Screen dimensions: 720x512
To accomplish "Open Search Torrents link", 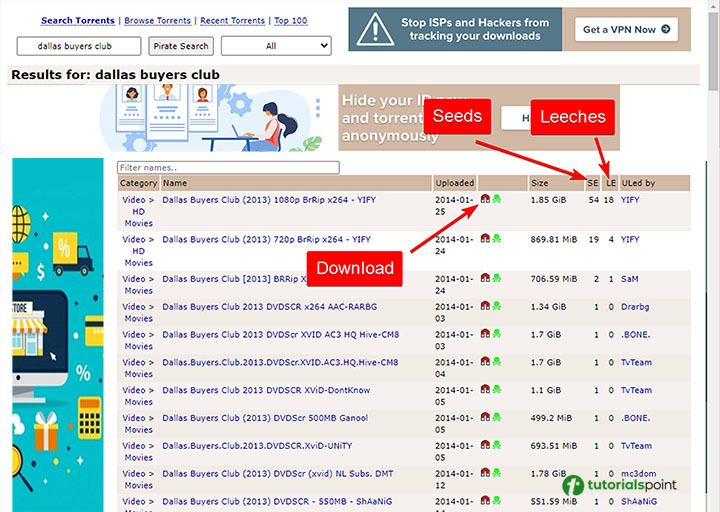I will pyautogui.click(x=78, y=21).
